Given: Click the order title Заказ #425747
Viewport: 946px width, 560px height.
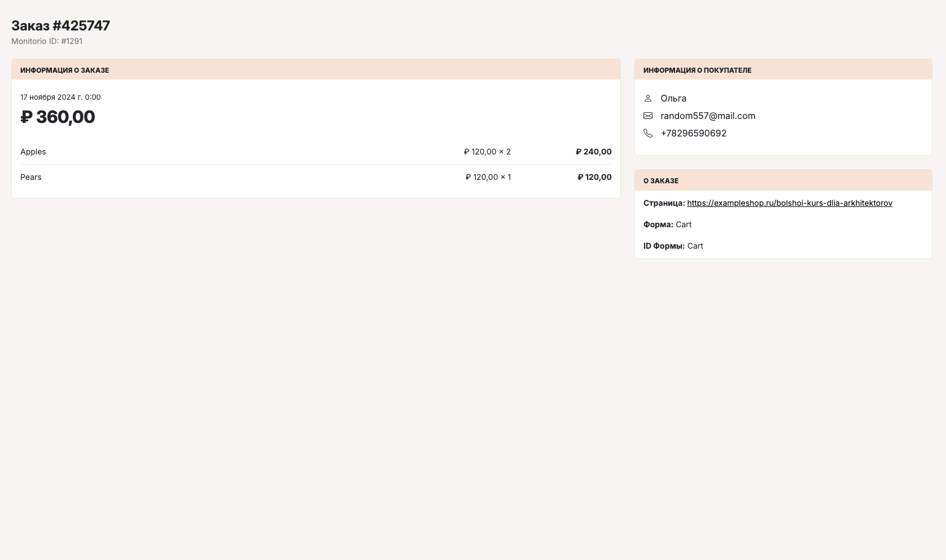Looking at the screenshot, I should (60, 25).
